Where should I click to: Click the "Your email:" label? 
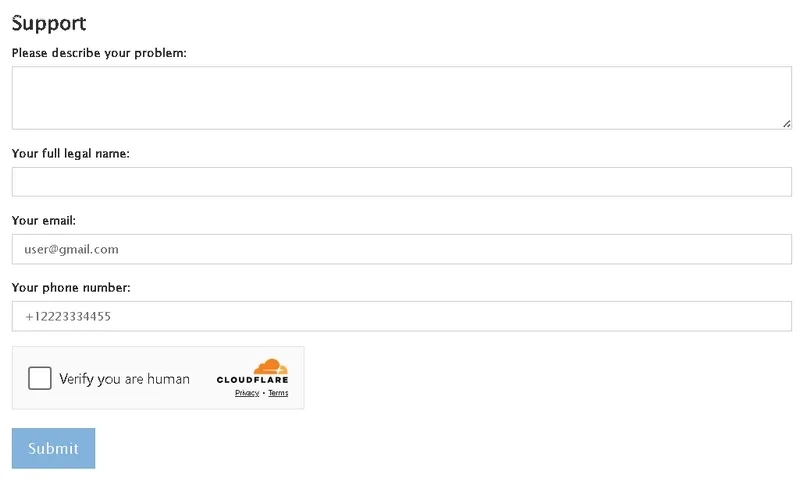pos(44,220)
